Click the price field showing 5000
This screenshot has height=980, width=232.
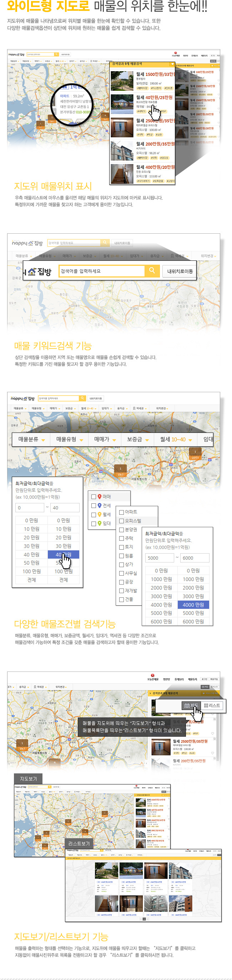click(x=160, y=558)
